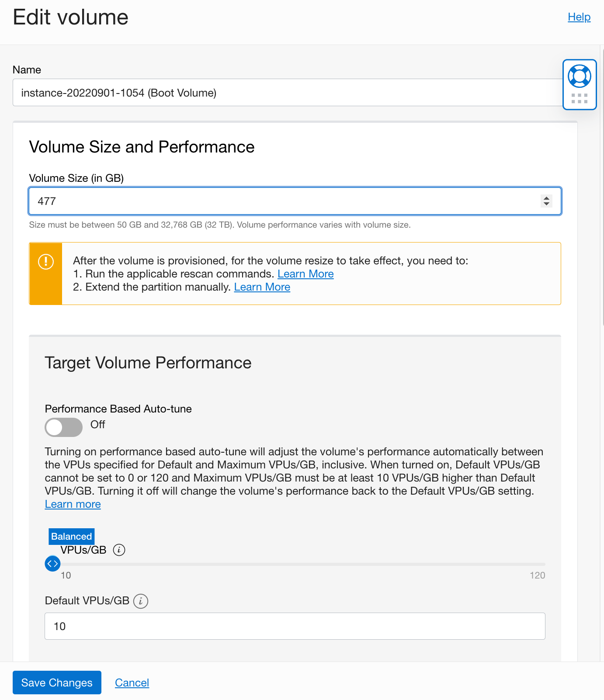Click the support widget drag-handle dots
Image resolution: width=604 pixels, height=700 pixels.
pyautogui.click(x=579, y=98)
